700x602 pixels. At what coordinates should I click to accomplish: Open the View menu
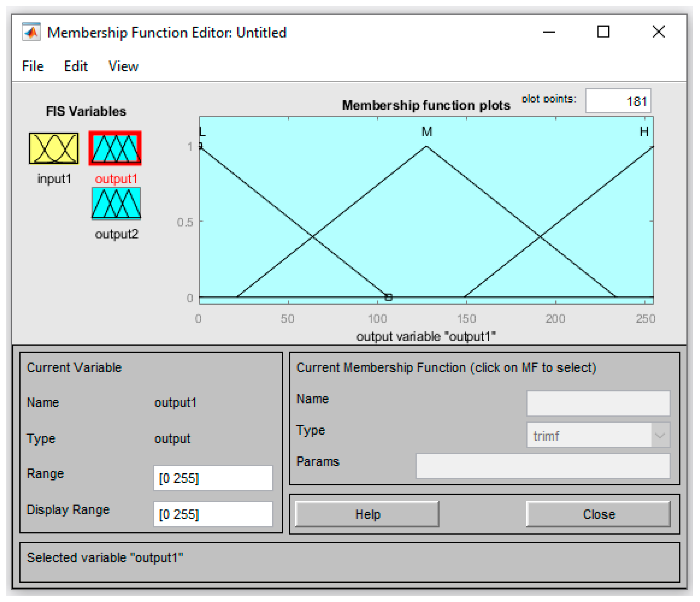tap(123, 66)
